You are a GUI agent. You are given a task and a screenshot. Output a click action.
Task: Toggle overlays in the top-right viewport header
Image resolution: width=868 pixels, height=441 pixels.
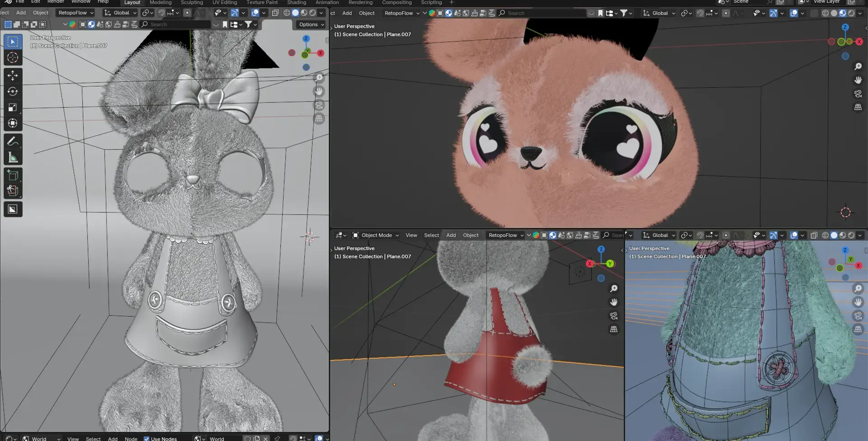click(794, 13)
